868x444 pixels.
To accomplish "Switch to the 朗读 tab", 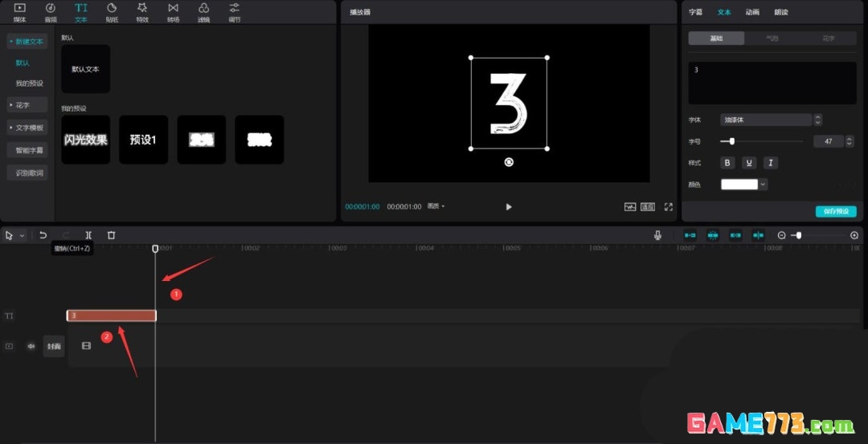I will (x=780, y=12).
